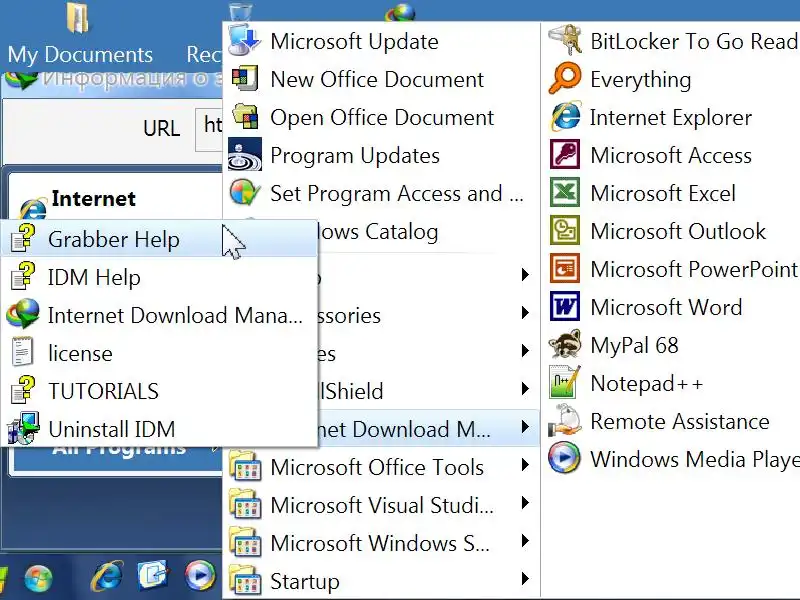The width and height of the screenshot is (800, 600).
Task: Click the Remote Assistance icon
Action: pyautogui.click(x=565, y=421)
